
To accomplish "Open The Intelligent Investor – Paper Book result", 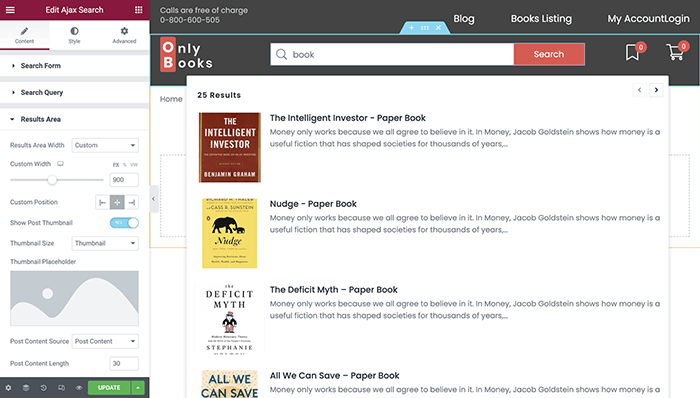I will click(x=347, y=118).
